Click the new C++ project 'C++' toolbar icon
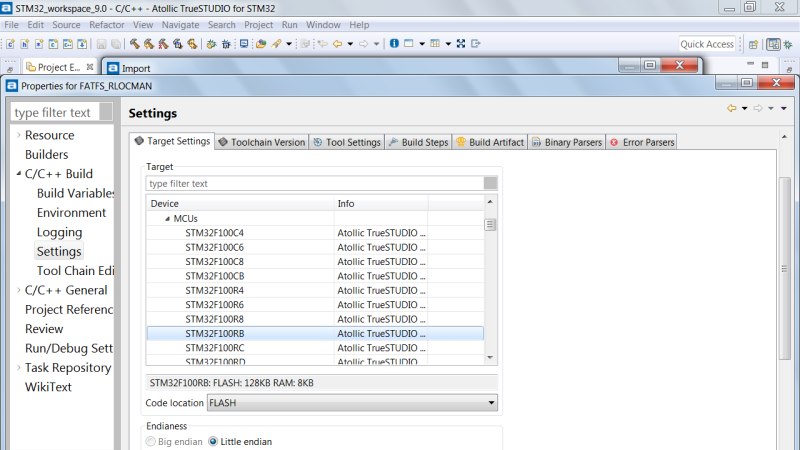The width and height of the screenshot is (800, 450). [x=68, y=44]
